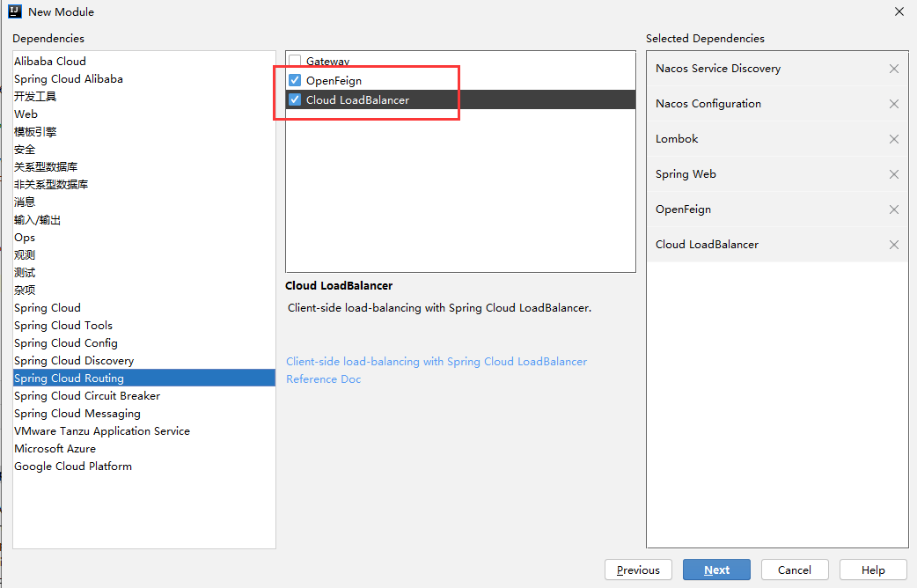917x588 pixels.
Task: Select the 模板引擎 category
Action: coord(143,132)
